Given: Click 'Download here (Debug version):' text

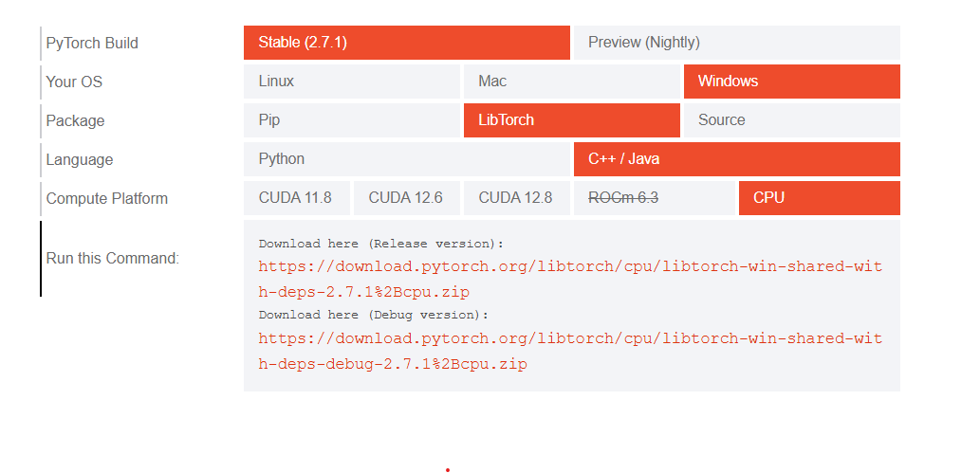Looking at the screenshot, I should (x=374, y=315).
